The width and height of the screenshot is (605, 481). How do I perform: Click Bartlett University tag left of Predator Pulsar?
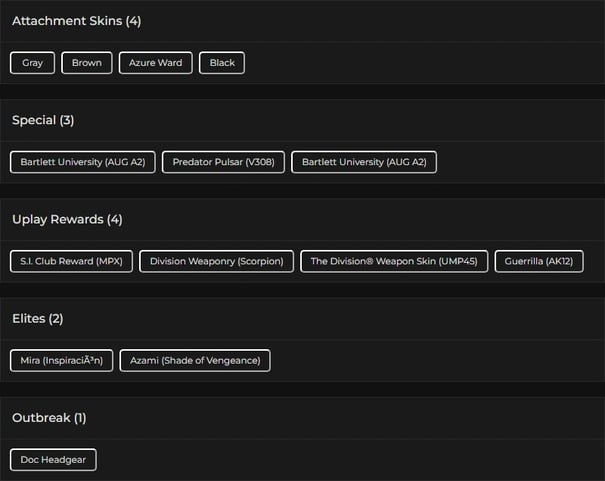click(x=83, y=162)
